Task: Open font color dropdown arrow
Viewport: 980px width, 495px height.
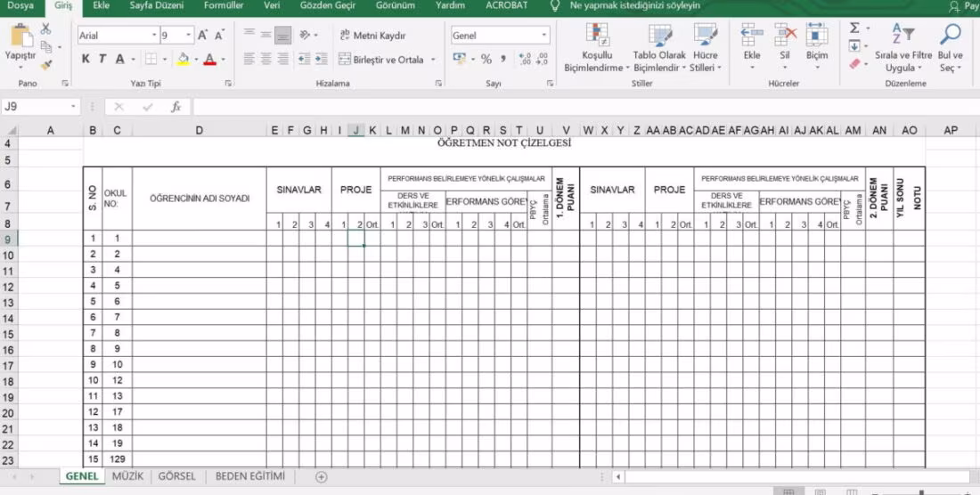Action: pos(223,60)
